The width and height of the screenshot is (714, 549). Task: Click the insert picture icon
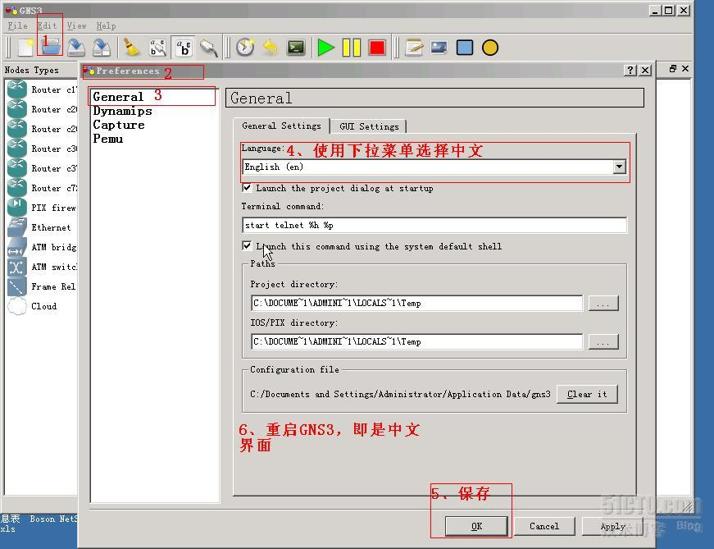pos(439,47)
